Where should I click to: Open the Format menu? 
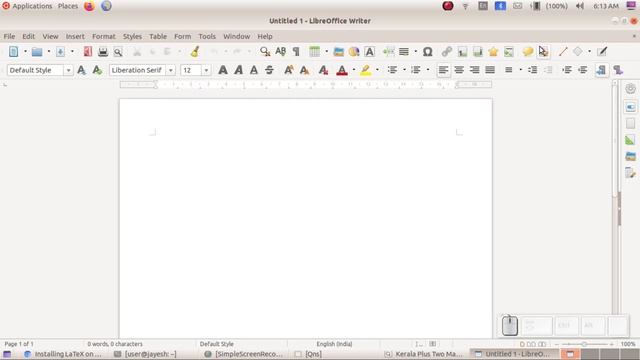pos(104,36)
